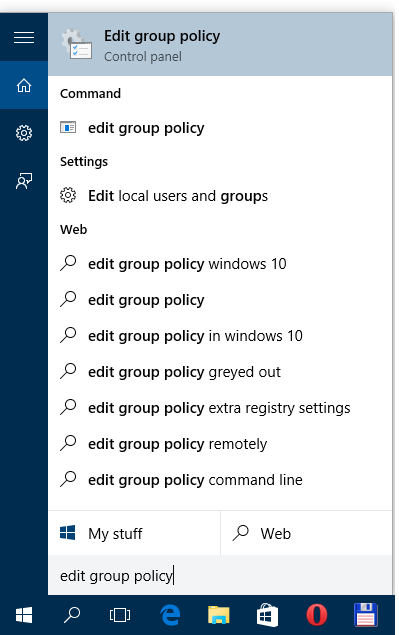399x635 pixels.
Task: Open the hamburger menu in search panel
Action: (x=24, y=37)
